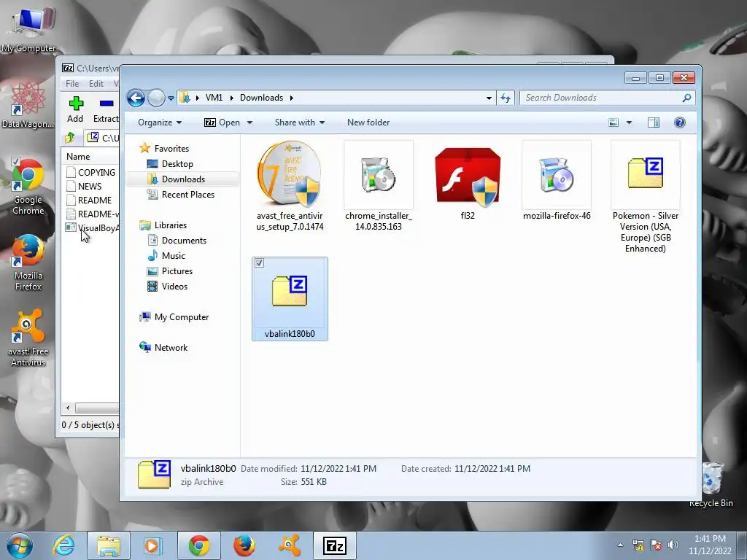Click the Forward navigation arrow
Viewport: 747px width, 560px height.
pyautogui.click(x=156, y=98)
